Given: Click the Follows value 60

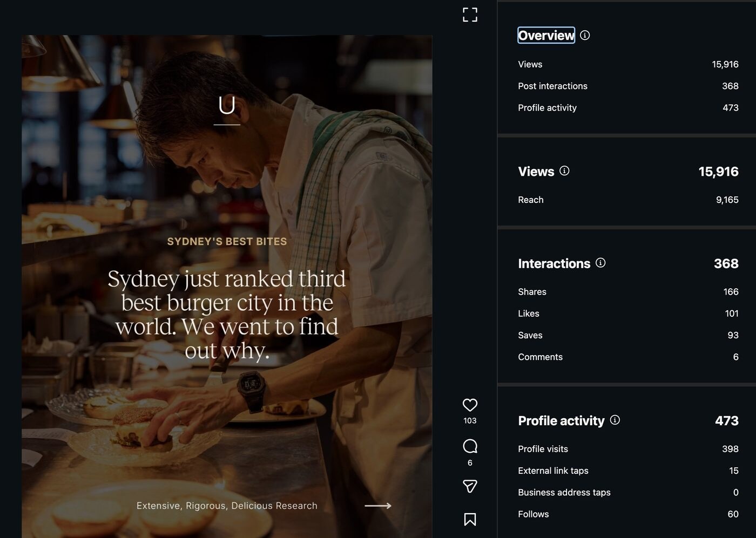Looking at the screenshot, I should (x=733, y=514).
